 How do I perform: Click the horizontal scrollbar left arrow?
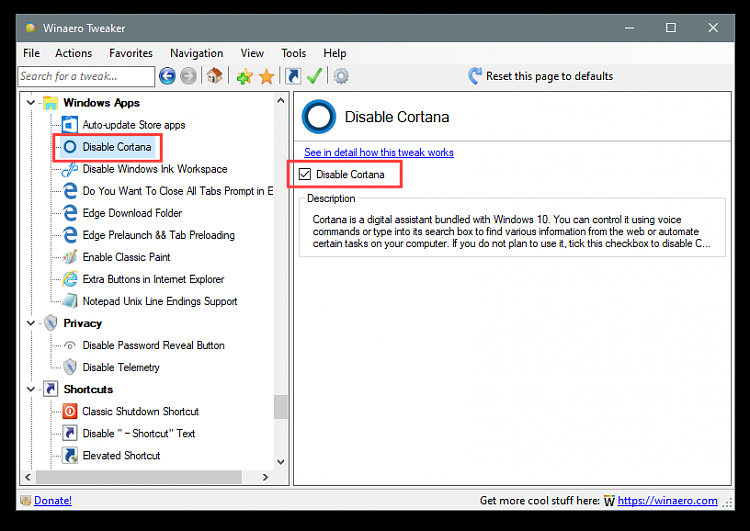click(28, 477)
